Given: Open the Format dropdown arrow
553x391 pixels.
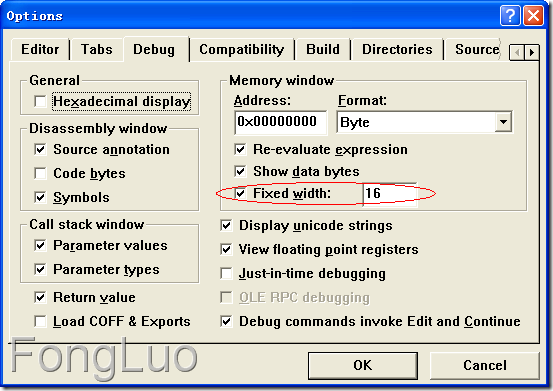Looking at the screenshot, I should click(x=503, y=122).
